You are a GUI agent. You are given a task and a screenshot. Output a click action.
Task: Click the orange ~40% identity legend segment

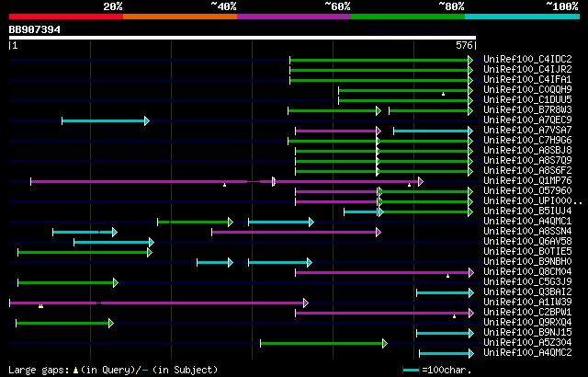point(180,17)
